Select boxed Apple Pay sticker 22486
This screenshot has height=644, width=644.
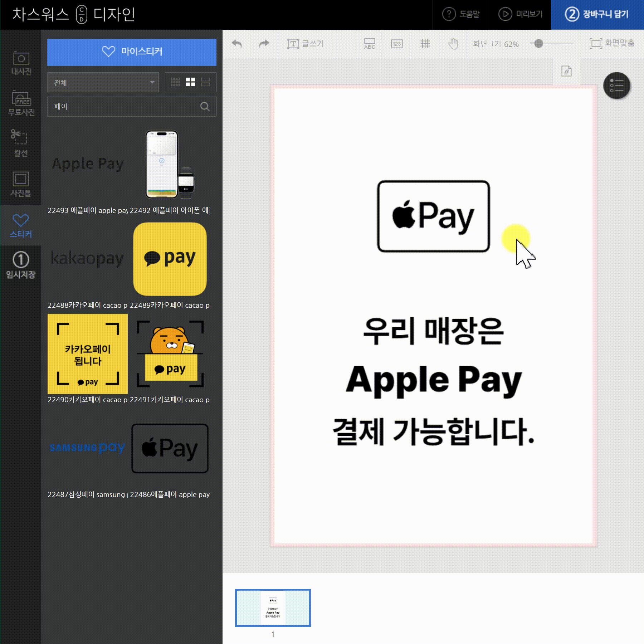click(x=170, y=449)
